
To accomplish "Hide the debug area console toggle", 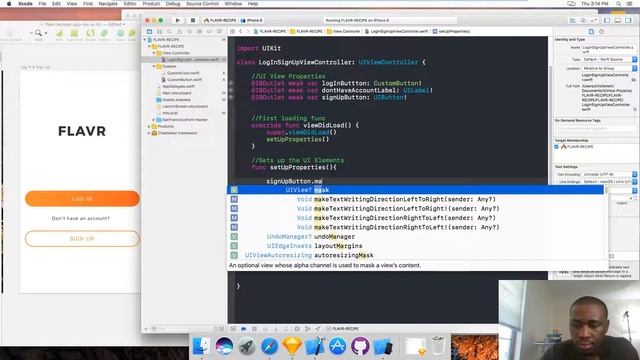I will pos(233,329).
